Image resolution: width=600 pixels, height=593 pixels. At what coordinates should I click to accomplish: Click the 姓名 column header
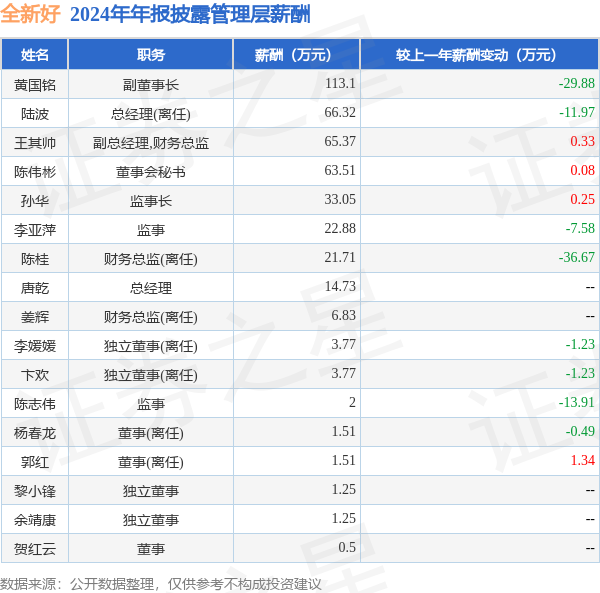(x=35, y=55)
